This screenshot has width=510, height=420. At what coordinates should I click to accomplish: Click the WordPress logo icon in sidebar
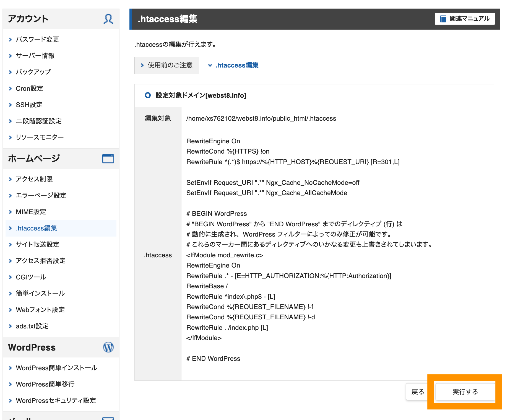tap(108, 347)
